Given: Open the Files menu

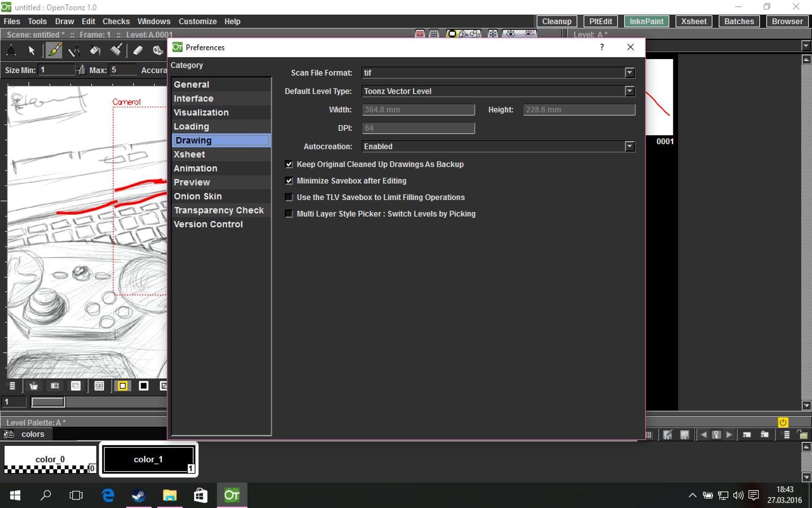Looking at the screenshot, I should point(12,21).
